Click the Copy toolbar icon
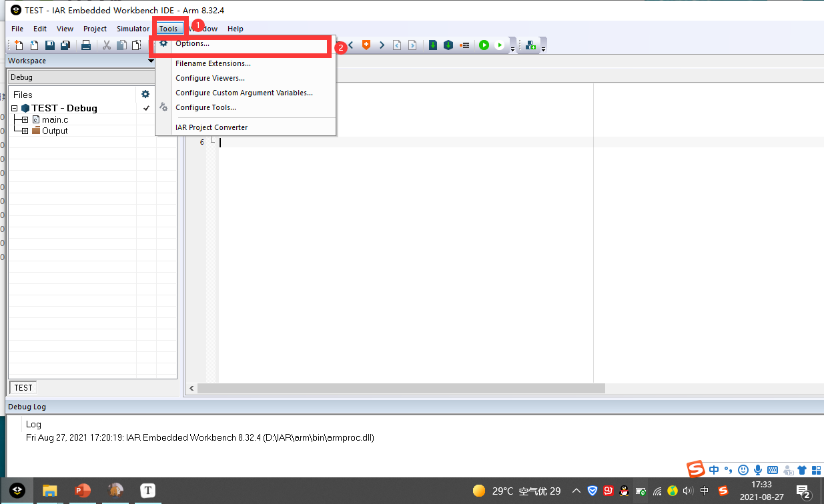This screenshot has height=504, width=824. pyautogui.click(x=122, y=45)
